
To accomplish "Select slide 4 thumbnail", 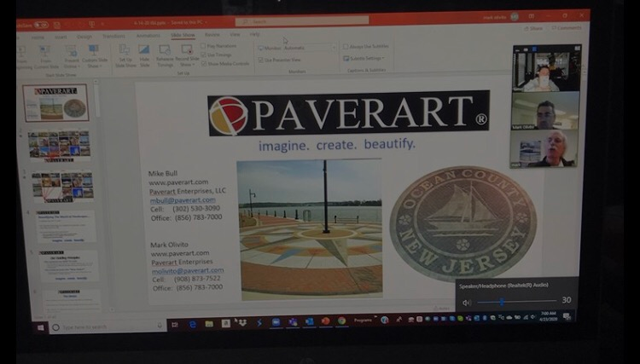I will click(66, 227).
